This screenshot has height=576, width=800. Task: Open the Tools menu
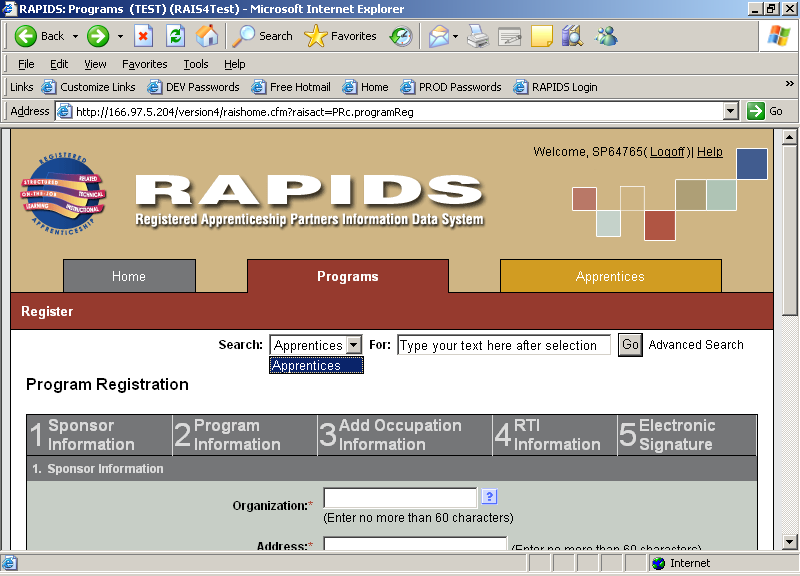pos(196,64)
